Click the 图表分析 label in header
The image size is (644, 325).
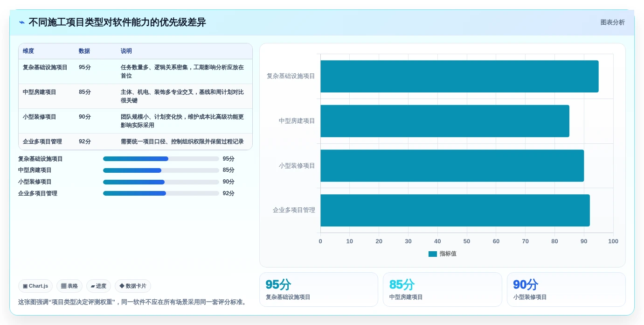[612, 22]
